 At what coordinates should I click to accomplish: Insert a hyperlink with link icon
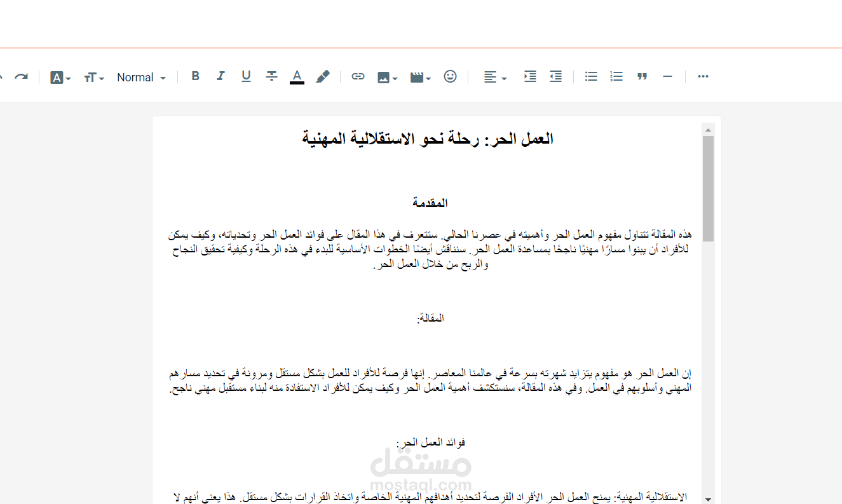(358, 76)
